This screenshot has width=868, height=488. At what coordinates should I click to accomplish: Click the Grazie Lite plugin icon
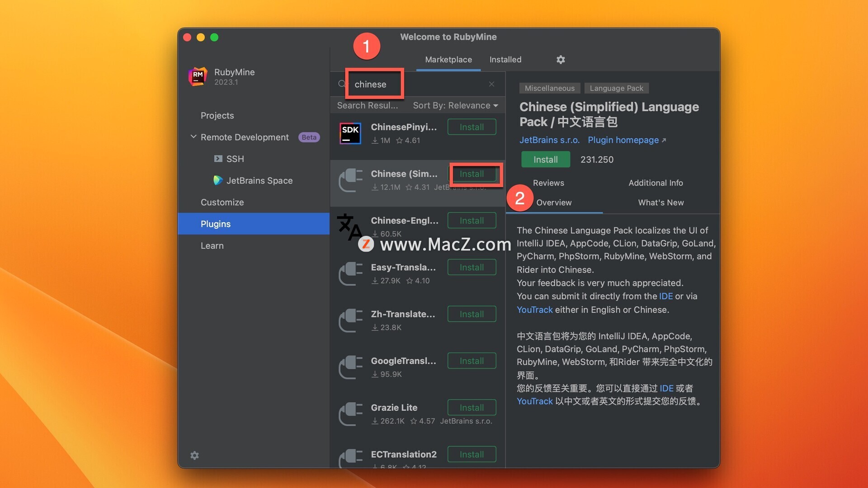point(350,414)
